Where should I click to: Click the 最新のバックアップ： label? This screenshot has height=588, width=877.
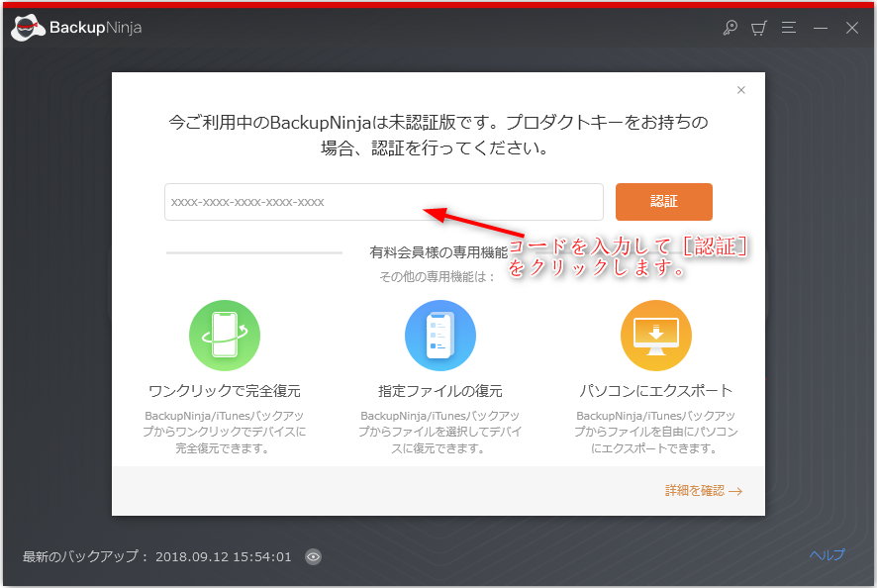(x=86, y=556)
